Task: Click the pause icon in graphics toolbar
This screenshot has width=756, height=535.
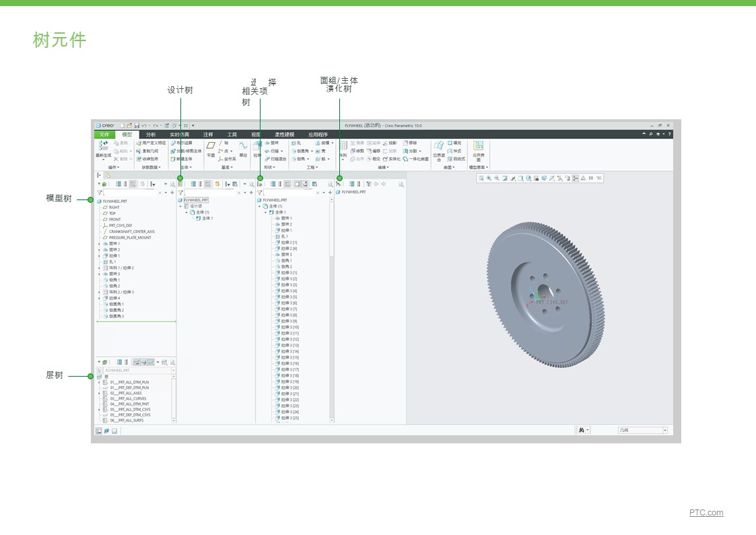Action: (590, 179)
